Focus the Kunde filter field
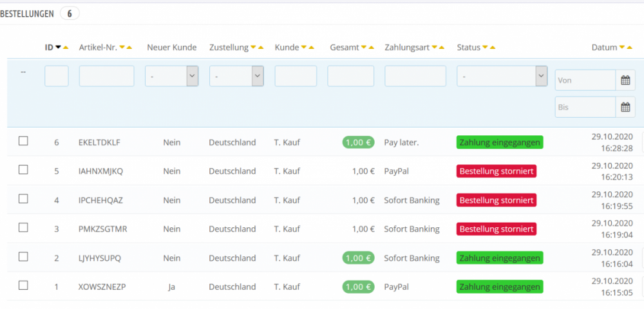This screenshot has height=309, width=644. (x=296, y=77)
